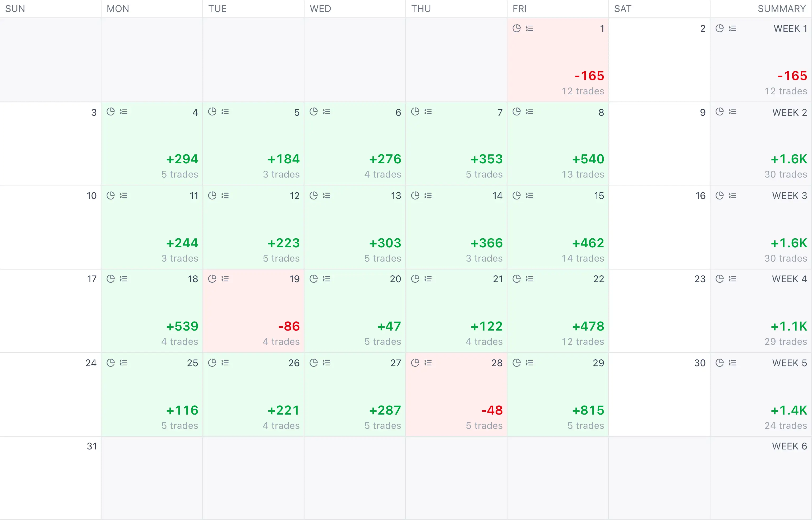Click the pie chart icon on day 13
The height and width of the screenshot is (520, 812).
[x=313, y=196]
